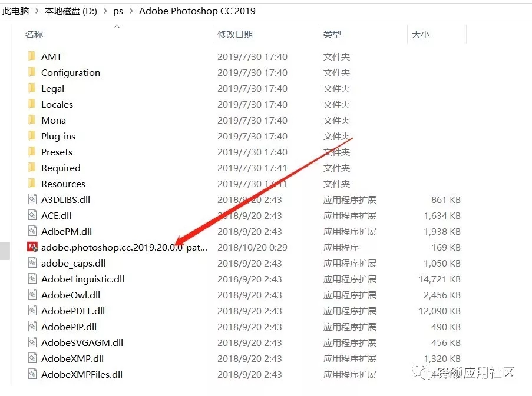Select the Locales folder icon
The height and width of the screenshot is (396, 532).
pyautogui.click(x=32, y=104)
